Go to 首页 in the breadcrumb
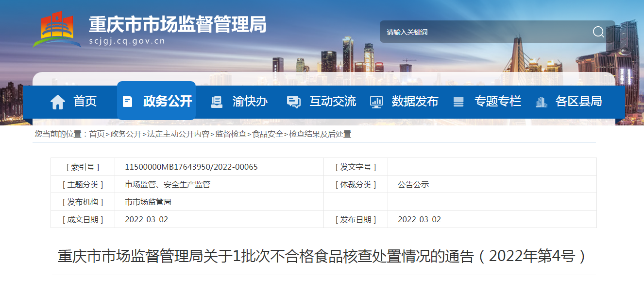Viewport: 644px width, 282px height. tap(97, 134)
